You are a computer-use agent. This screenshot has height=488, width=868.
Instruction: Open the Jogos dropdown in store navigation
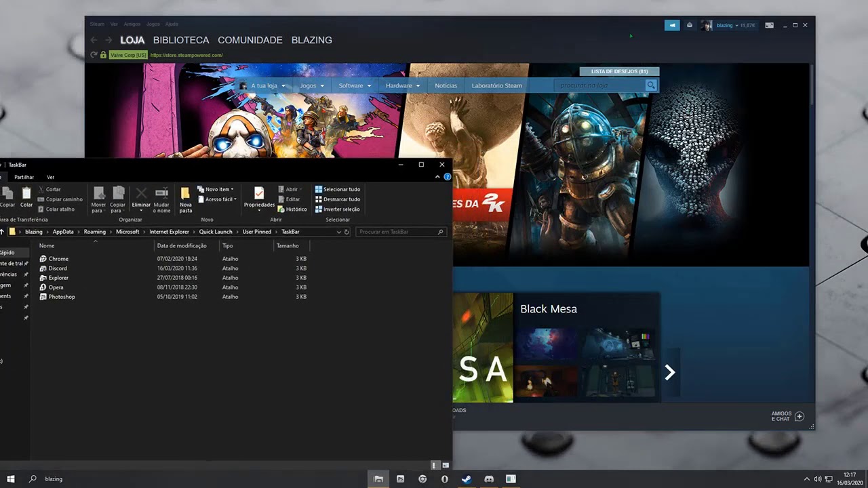pos(312,85)
